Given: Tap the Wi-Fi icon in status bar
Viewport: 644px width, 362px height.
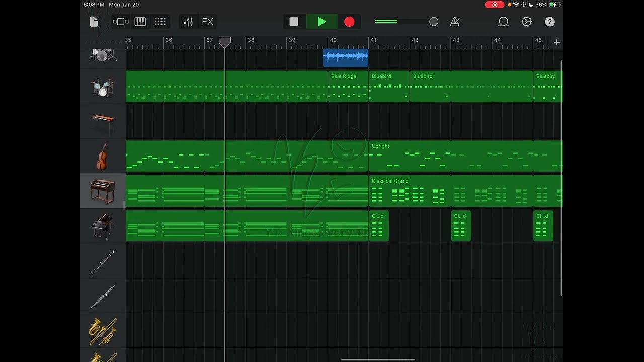Looking at the screenshot, I should (516, 5).
